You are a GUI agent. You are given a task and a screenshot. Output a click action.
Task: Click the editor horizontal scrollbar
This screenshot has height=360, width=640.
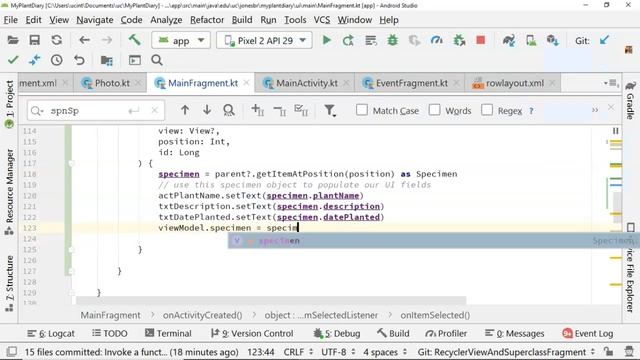(x=271, y=300)
